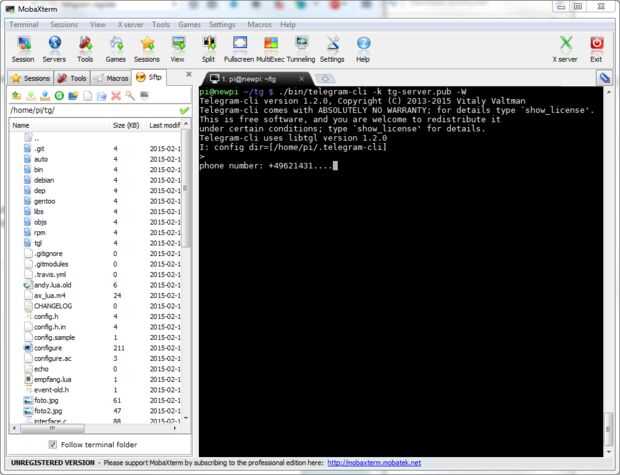
Task: Select the foto.jpg file
Action: (x=46, y=400)
